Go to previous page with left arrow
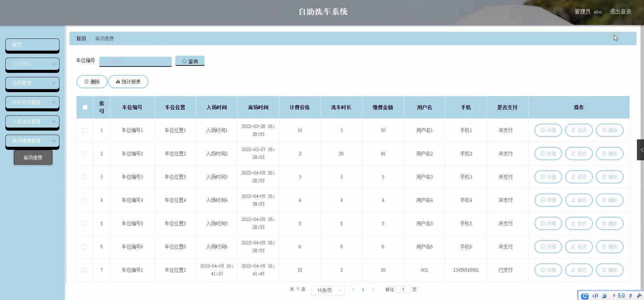 pos(353,290)
